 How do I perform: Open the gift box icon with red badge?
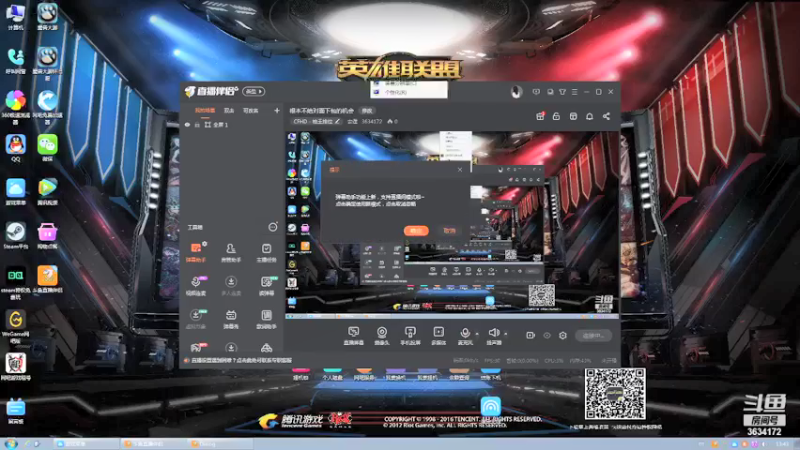click(540, 116)
